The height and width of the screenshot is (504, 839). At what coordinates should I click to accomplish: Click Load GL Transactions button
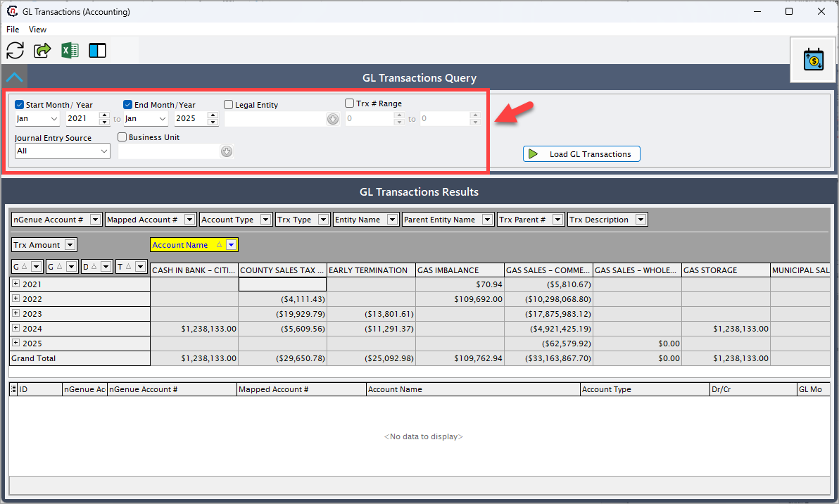click(581, 154)
